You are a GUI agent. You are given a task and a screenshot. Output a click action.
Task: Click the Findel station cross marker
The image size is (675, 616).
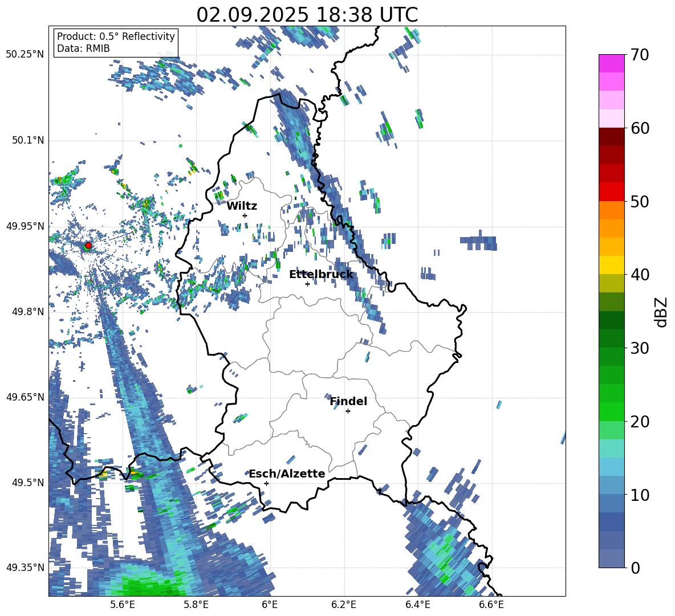(x=348, y=411)
